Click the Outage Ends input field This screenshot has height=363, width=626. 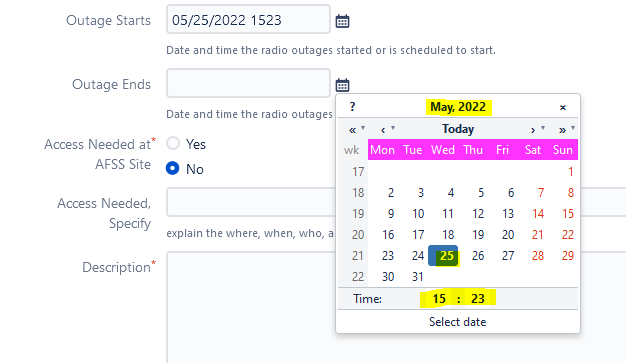click(248, 83)
